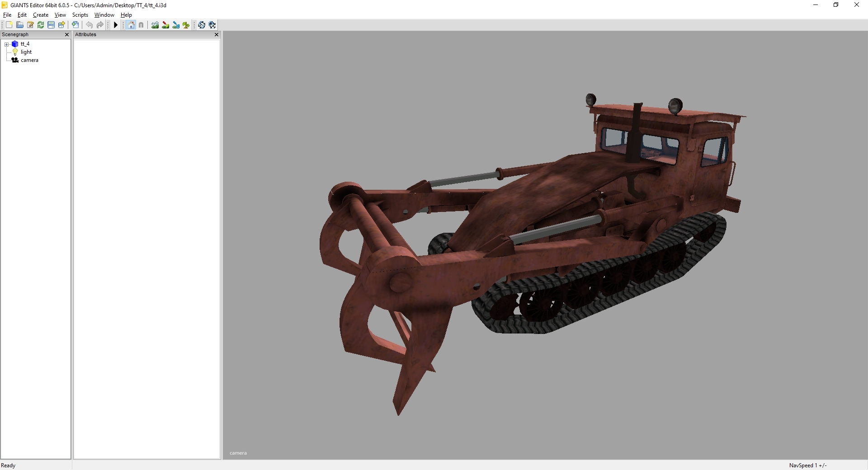Open the View menu
Image resolution: width=868 pixels, height=470 pixels.
60,15
